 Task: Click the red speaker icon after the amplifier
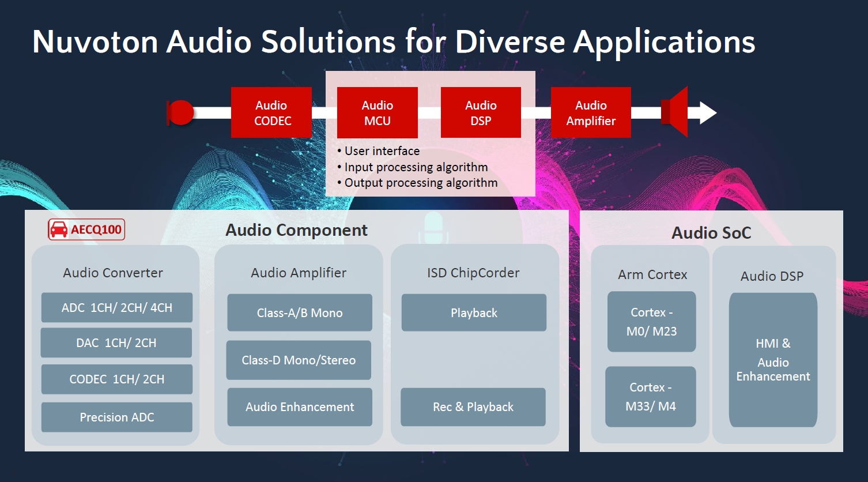pyautogui.click(x=674, y=112)
